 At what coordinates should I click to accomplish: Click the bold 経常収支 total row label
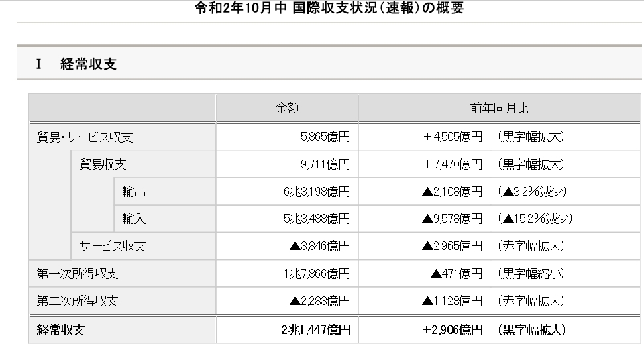(x=61, y=329)
